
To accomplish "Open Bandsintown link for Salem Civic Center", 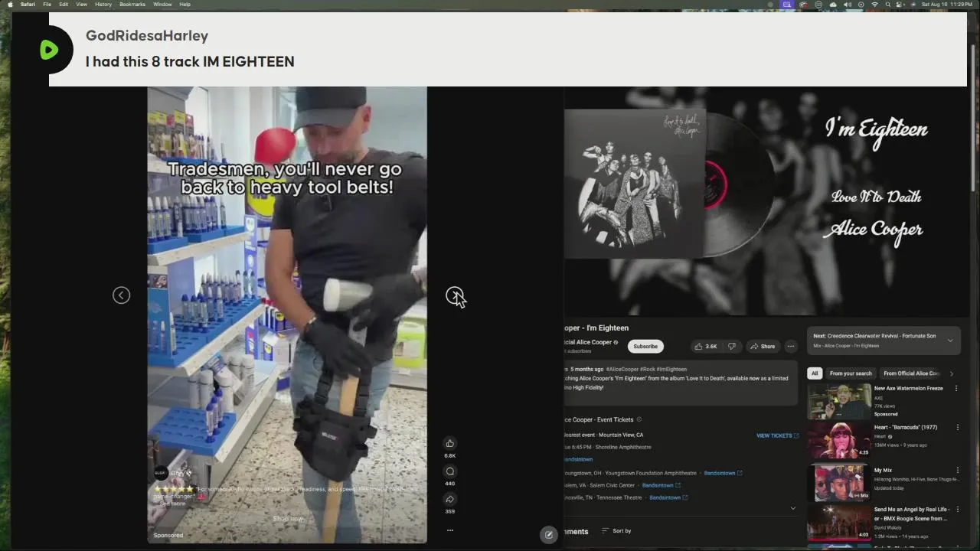I will pos(661,485).
